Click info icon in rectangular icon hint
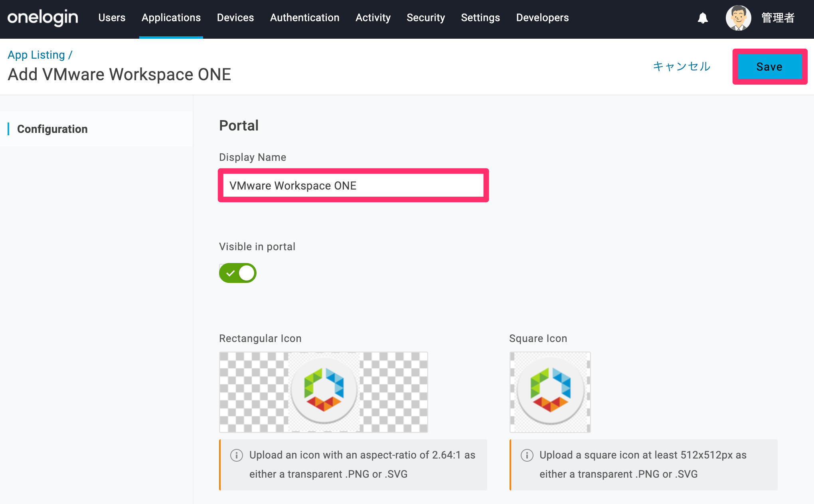This screenshot has height=504, width=814. pos(237,455)
